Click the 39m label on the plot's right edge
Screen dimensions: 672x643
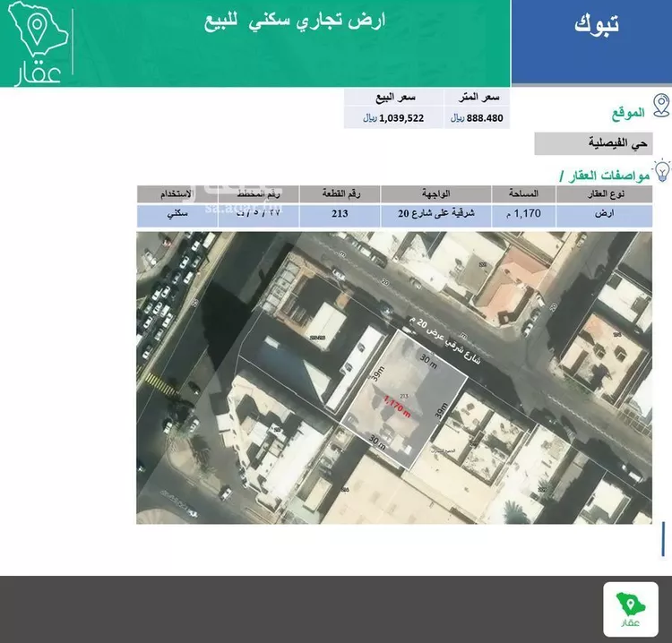442,410
